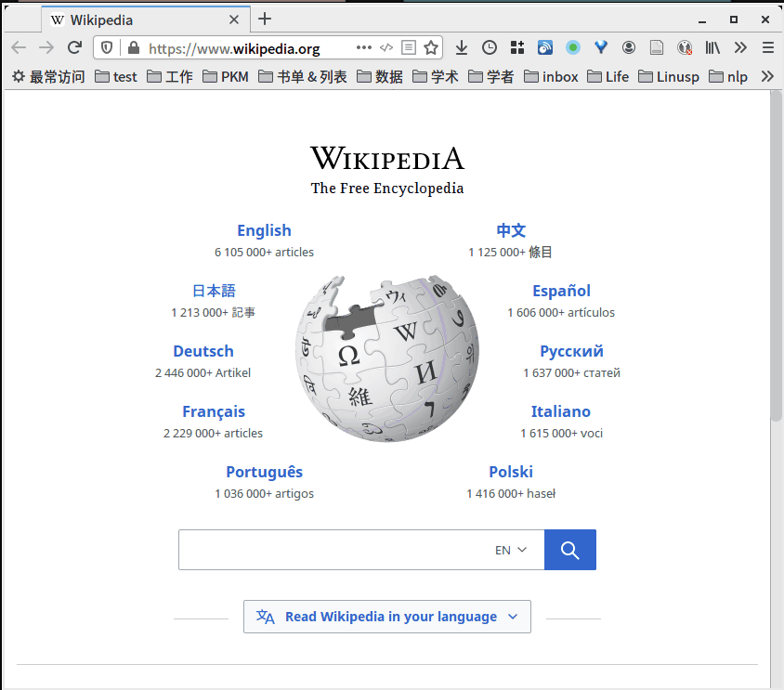This screenshot has height=690, width=784.
Task: Open the account avatar icon
Action: [629, 47]
